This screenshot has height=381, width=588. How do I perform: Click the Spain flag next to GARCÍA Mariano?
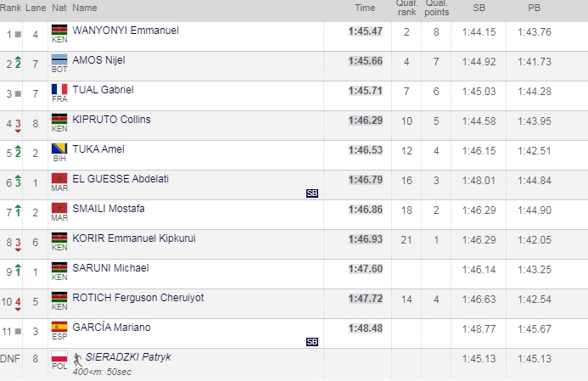tap(59, 328)
